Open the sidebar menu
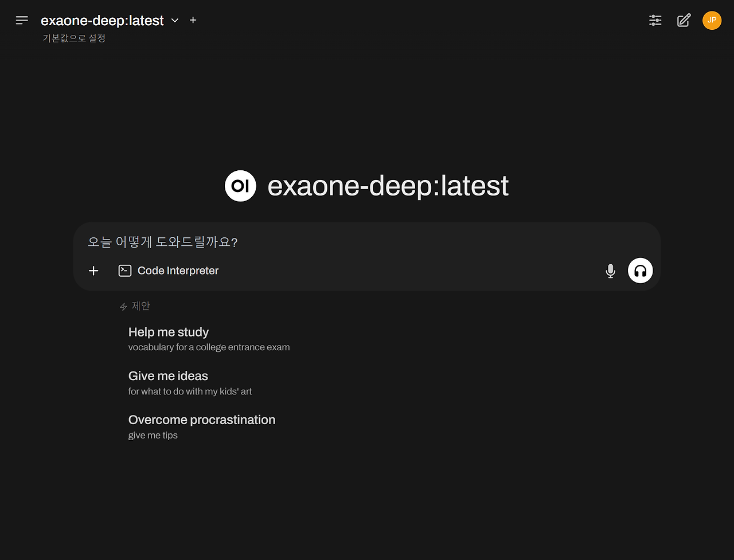 (22, 20)
